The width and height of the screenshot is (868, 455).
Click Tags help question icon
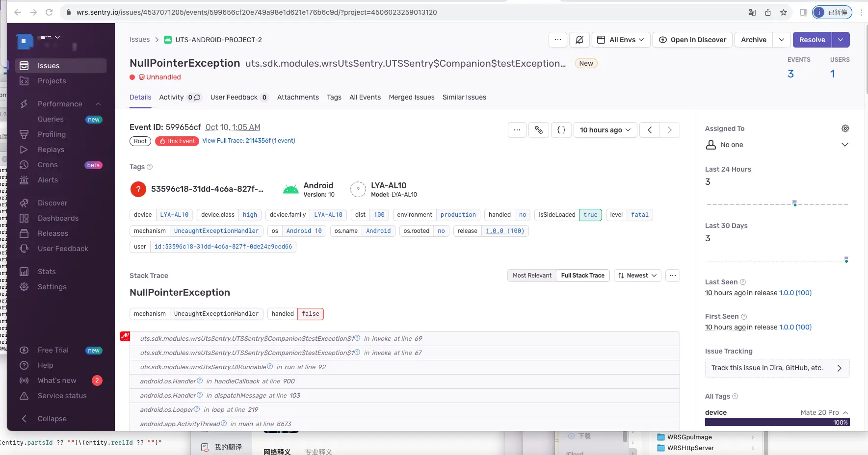(x=150, y=167)
